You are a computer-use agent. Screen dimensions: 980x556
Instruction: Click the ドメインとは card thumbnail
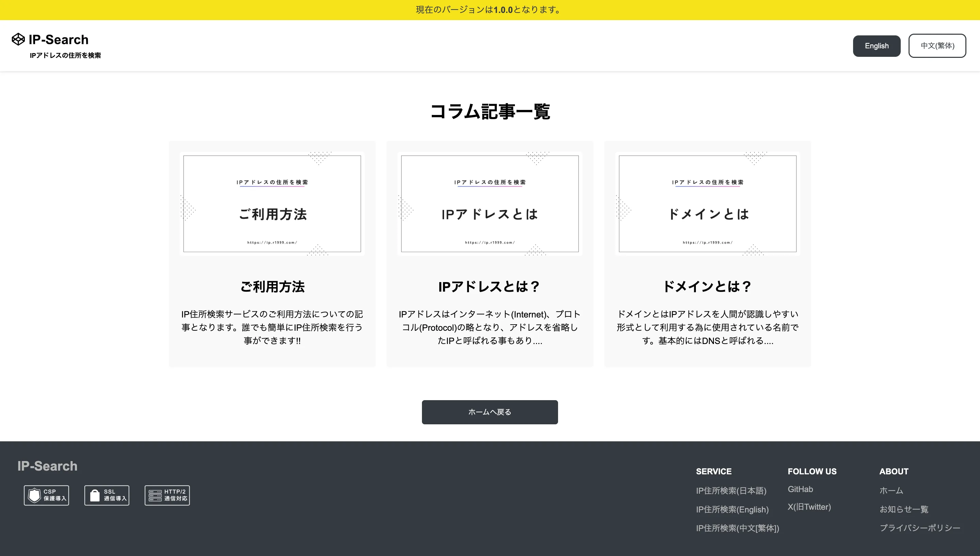(x=707, y=204)
